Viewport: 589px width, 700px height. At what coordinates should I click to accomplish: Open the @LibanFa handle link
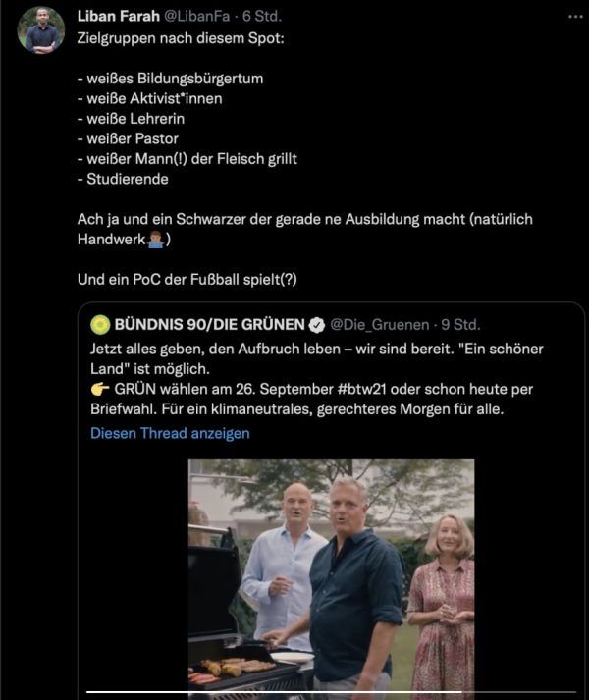pyautogui.click(x=197, y=16)
